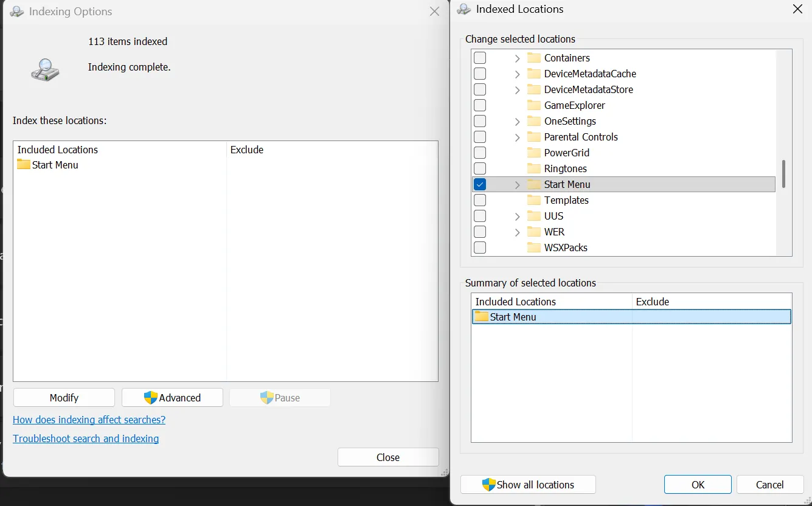Expand the Start Menu tree node

(x=517, y=185)
